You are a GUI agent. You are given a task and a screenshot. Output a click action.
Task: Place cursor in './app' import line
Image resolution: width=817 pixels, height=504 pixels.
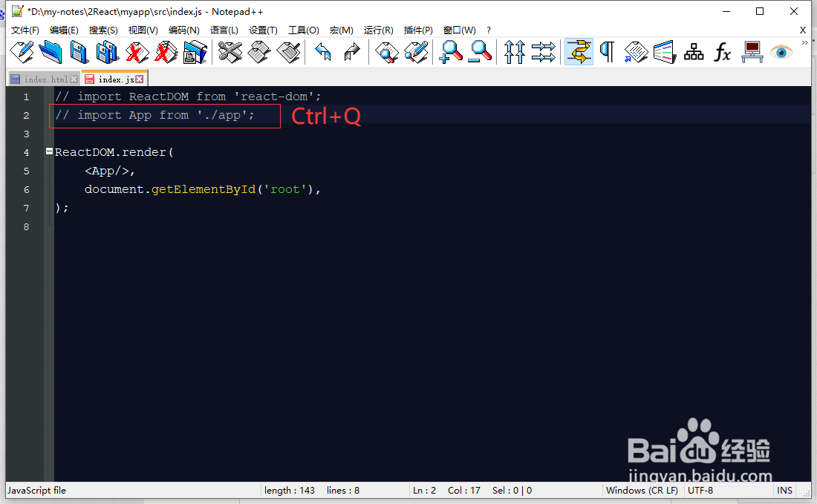coord(154,115)
